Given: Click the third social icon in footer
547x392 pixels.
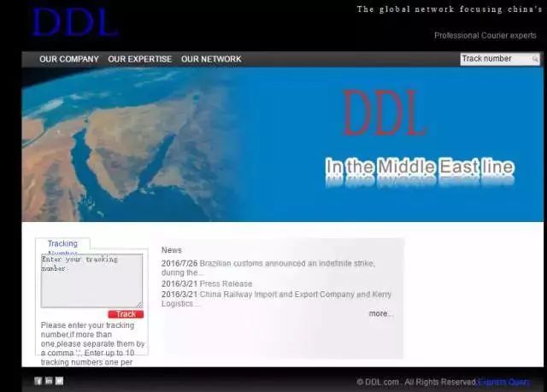Looking at the screenshot, I should tap(59, 381).
